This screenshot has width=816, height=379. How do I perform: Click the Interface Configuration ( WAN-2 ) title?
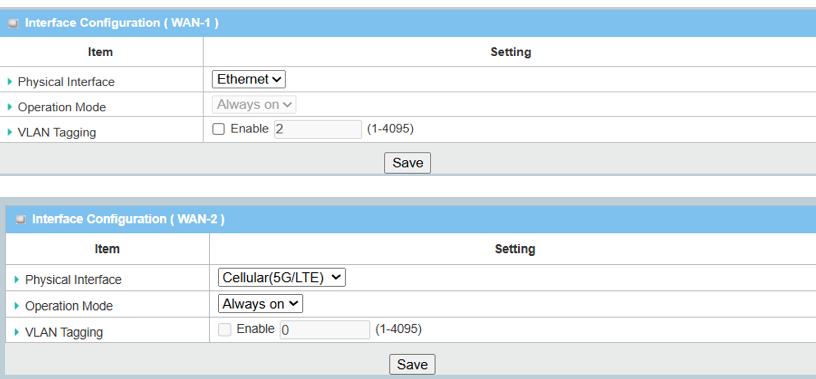pyautogui.click(x=129, y=219)
